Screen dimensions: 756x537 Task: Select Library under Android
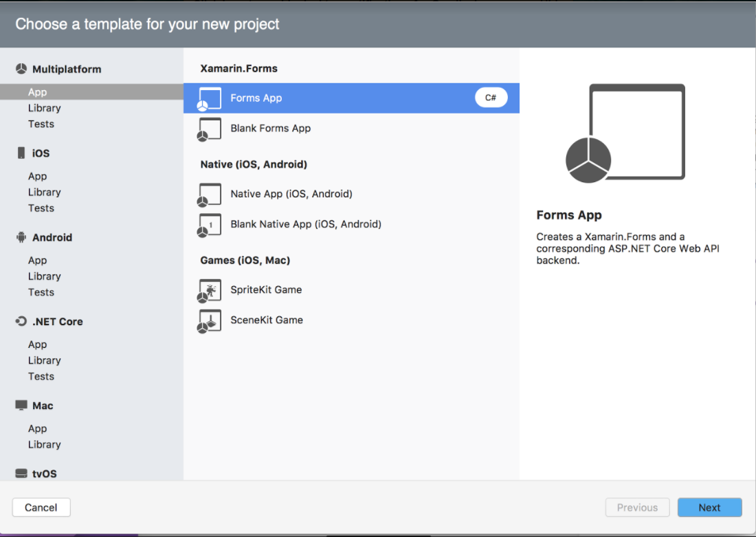(x=45, y=276)
